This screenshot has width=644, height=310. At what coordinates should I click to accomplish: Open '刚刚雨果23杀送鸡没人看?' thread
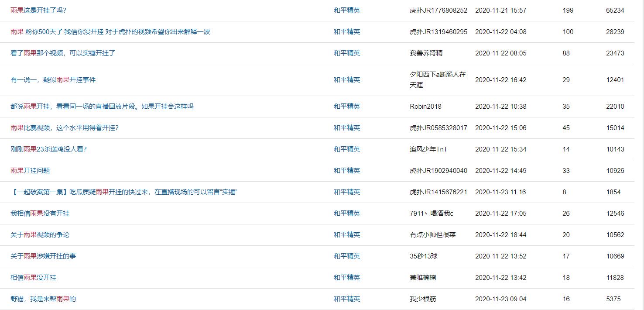tap(48, 149)
